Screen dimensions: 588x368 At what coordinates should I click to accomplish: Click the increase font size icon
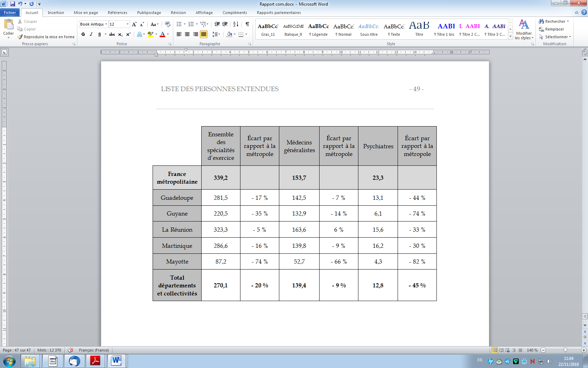pyautogui.click(x=134, y=24)
